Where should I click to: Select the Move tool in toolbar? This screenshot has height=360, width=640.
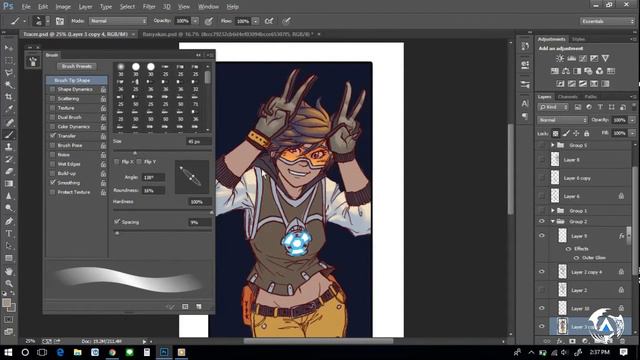coord(9,48)
